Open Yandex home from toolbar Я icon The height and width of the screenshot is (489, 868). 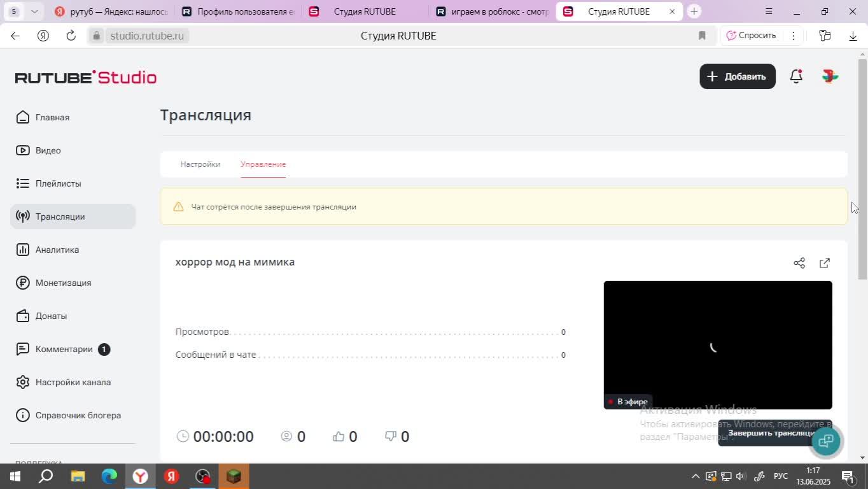pos(43,36)
